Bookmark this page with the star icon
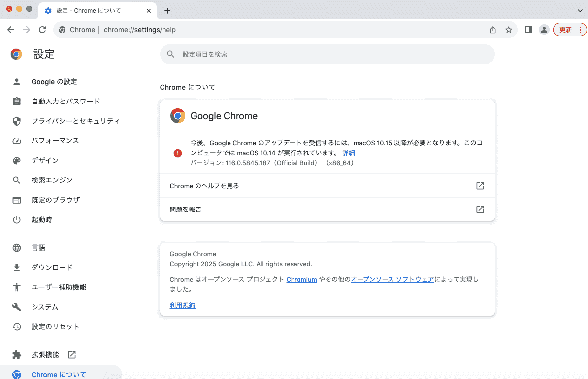 click(509, 30)
